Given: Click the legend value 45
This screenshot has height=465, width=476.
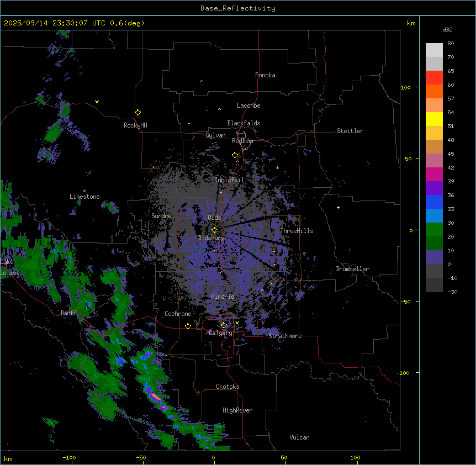Looking at the screenshot, I should (x=451, y=154).
